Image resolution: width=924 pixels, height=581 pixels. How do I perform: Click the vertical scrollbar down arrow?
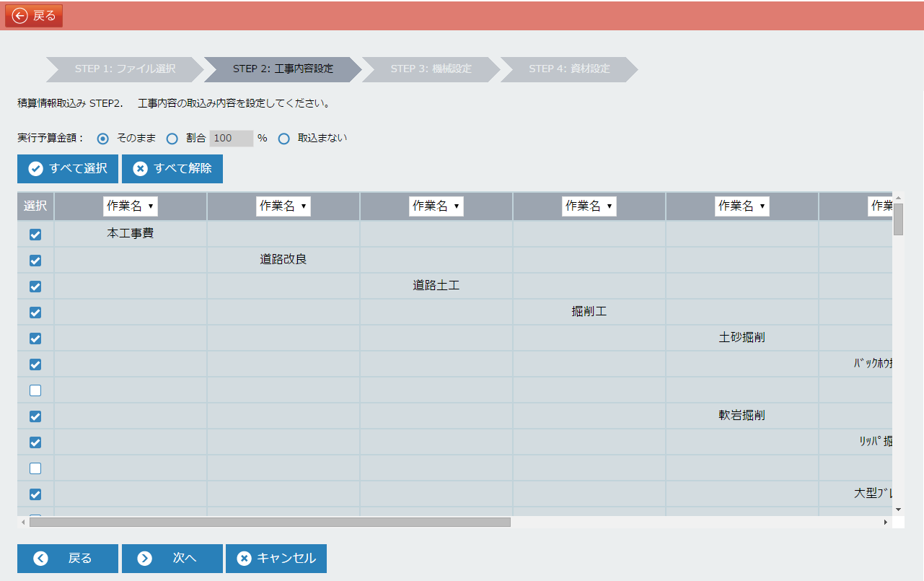point(898,509)
